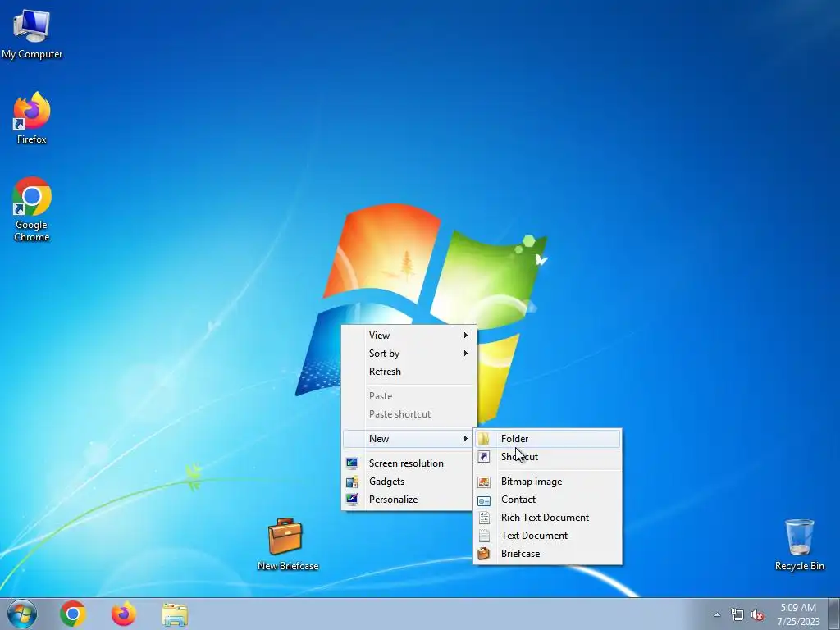Click the network tray icon
This screenshot has height=630, width=840.
(x=737, y=615)
